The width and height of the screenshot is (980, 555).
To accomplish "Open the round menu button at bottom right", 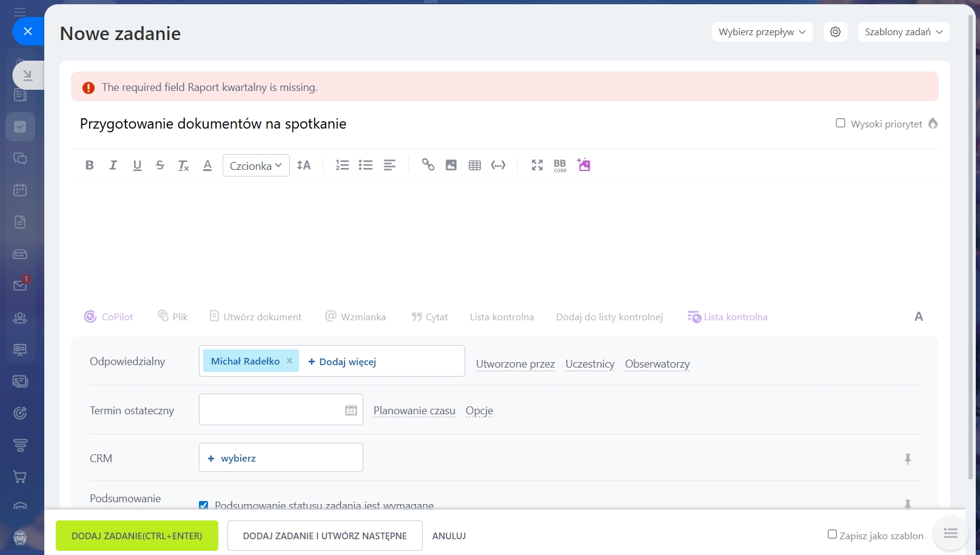I will 950,533.
